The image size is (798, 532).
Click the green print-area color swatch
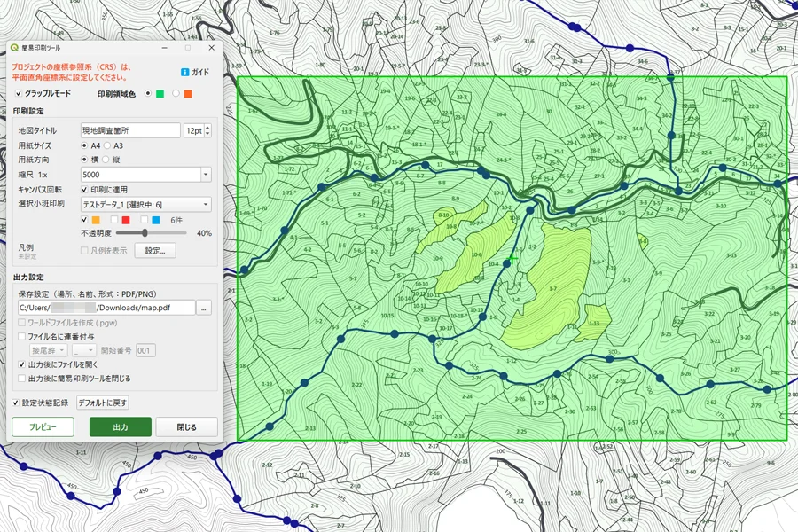[160, 94]
